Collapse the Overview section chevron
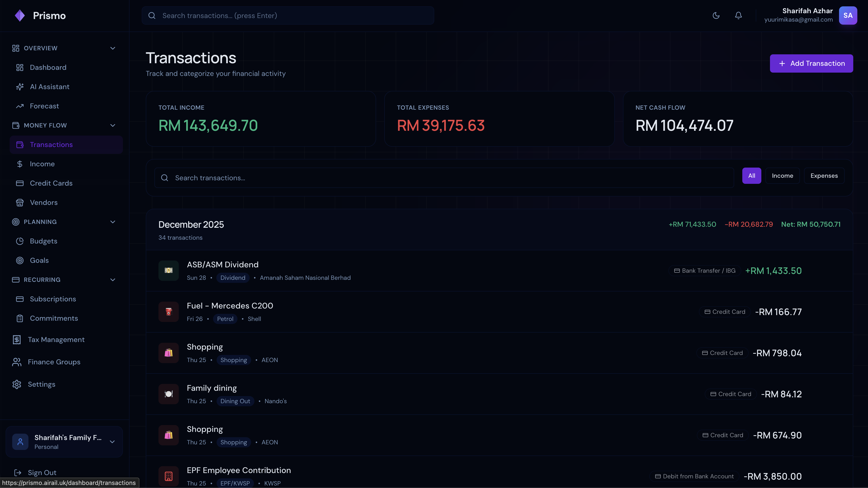The image size is (868, 488). pyautogui.click(x=113, y=48)
